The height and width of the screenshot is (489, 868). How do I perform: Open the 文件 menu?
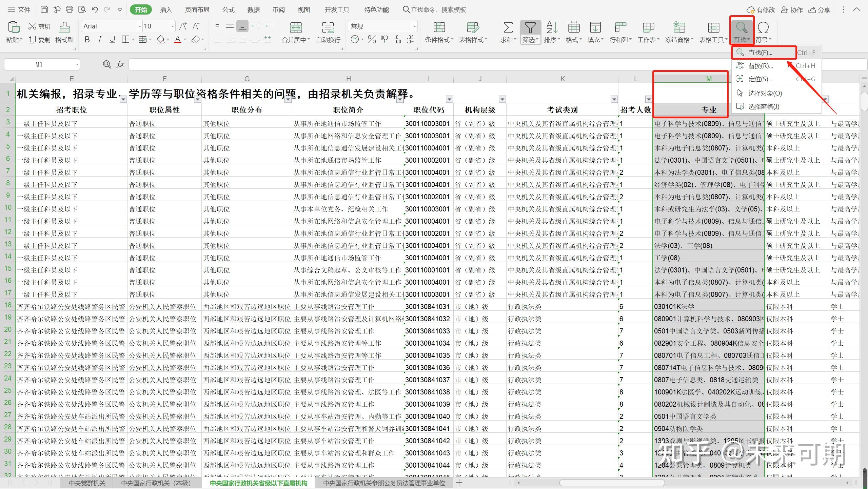coord(19,9)
